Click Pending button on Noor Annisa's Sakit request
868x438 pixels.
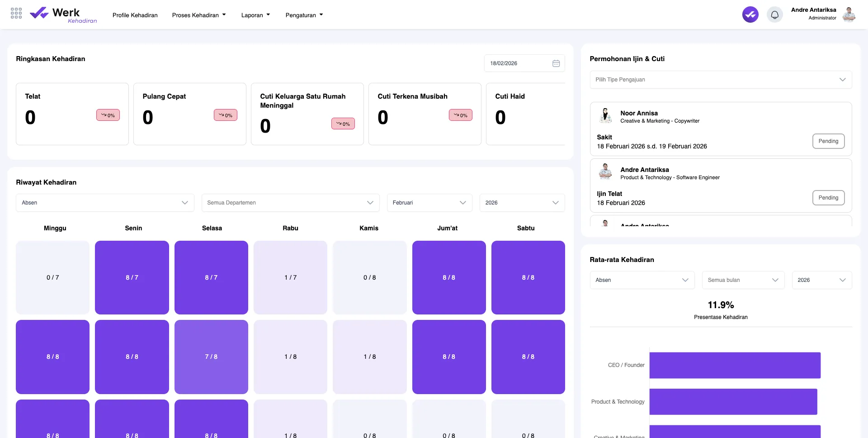[828, 141]
